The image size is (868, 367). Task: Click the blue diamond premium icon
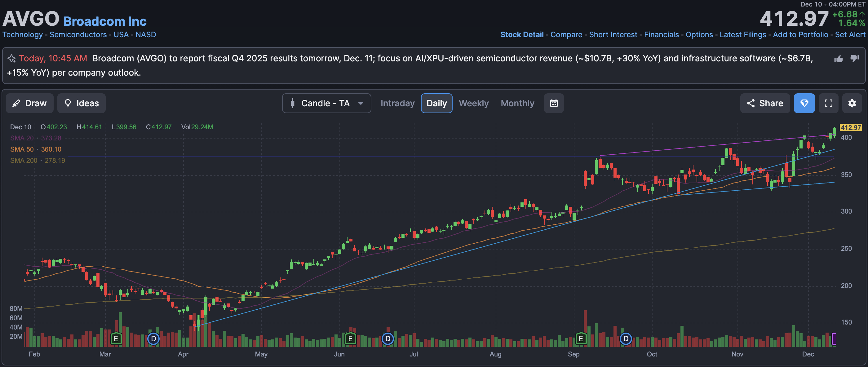pyautogui.click(x=804, y=103)
